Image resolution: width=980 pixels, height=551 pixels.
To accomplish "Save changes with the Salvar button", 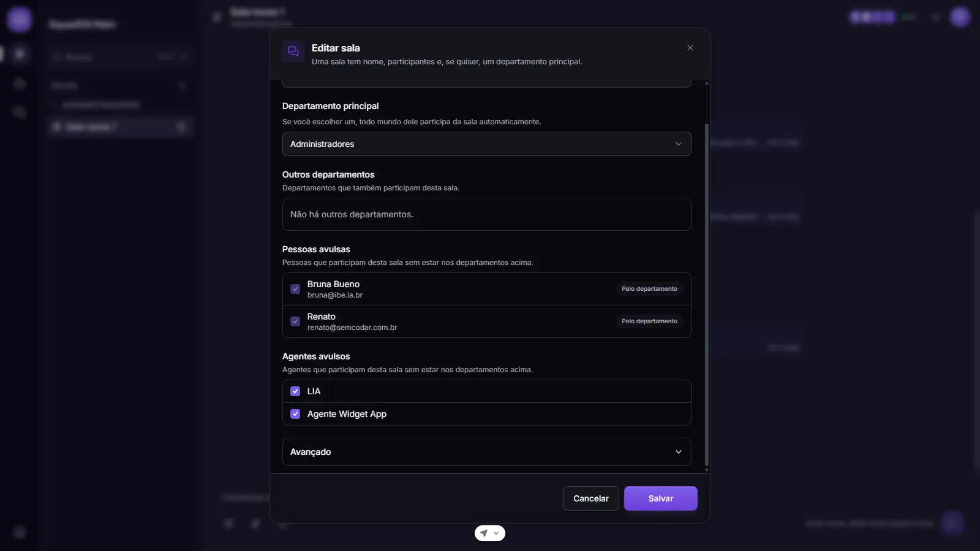I will 661,498.
